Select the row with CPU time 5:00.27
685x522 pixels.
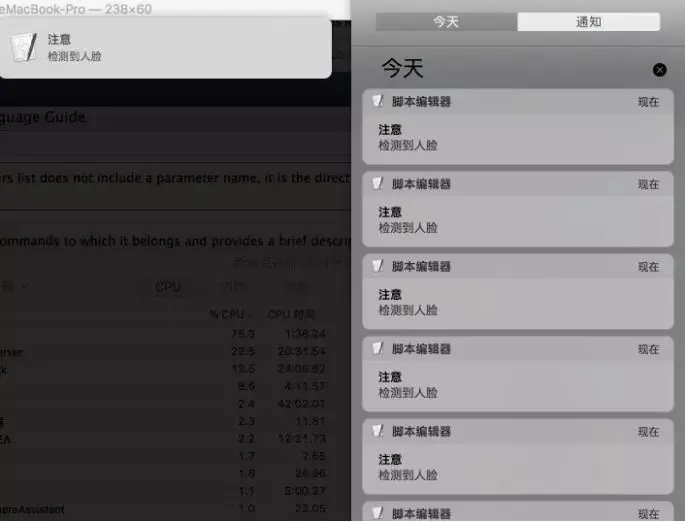pyautogui.click(x=175, y=491)
